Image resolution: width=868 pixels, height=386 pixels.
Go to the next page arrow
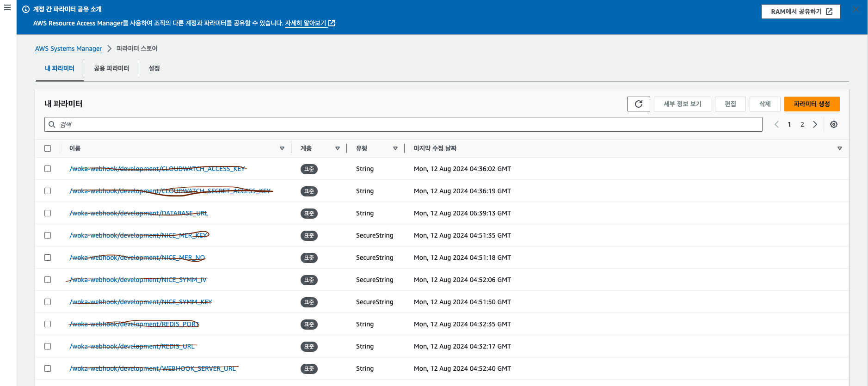pyautogui.click(x=815, y=124)
